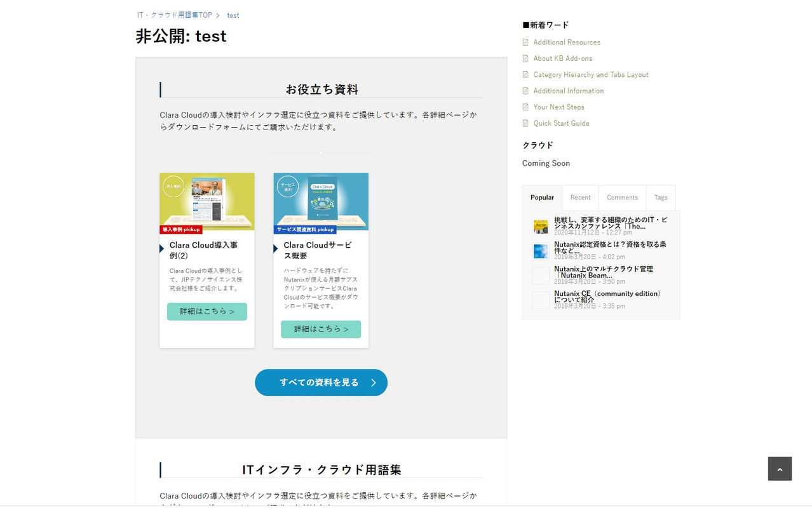This screenshot has width=812, height=508.
Task: Click the 導入事例 pickup red label
Action: [181, 230]
